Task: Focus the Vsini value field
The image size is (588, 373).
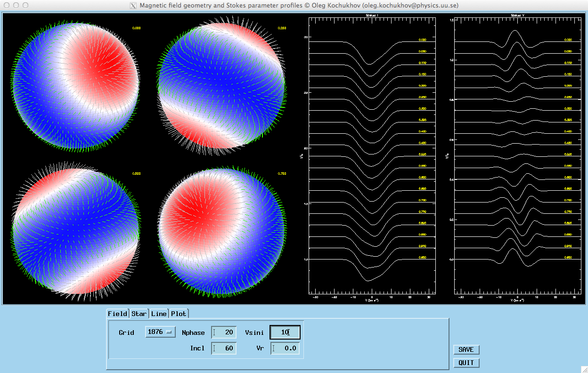Action: pyautogui.click(x=285, y=332)
